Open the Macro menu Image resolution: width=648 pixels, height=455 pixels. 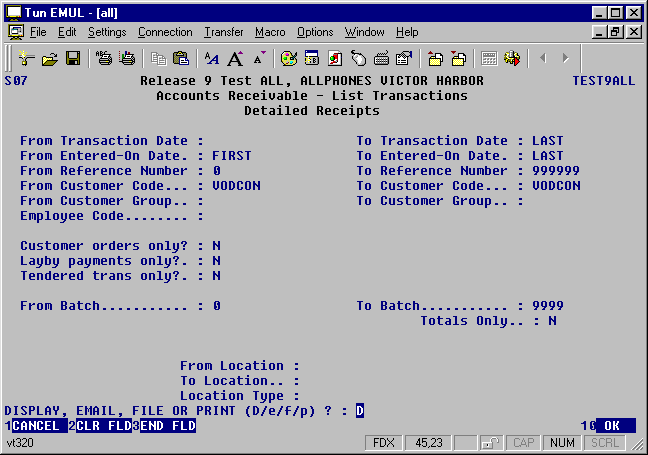(269, 32)
